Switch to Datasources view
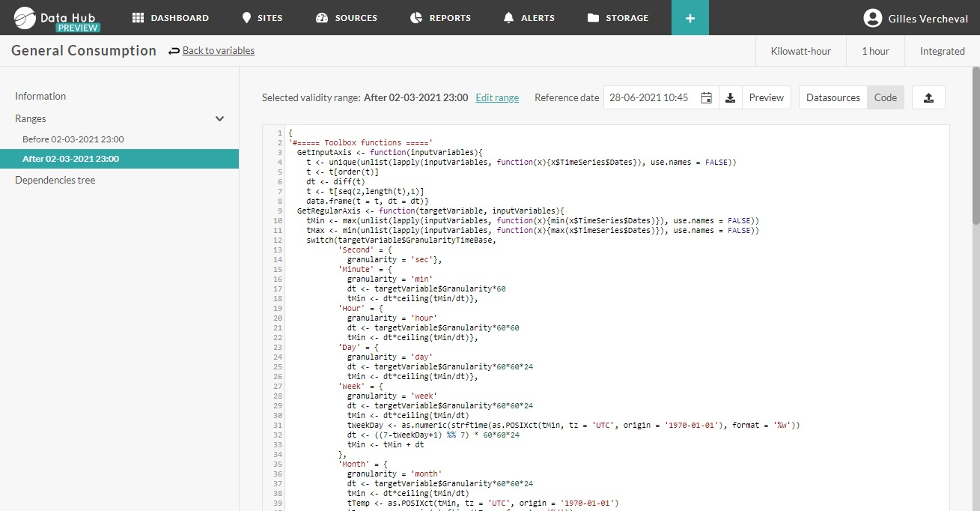The height and width of the screenshot is (511, 980). click(x=833, y=97)
